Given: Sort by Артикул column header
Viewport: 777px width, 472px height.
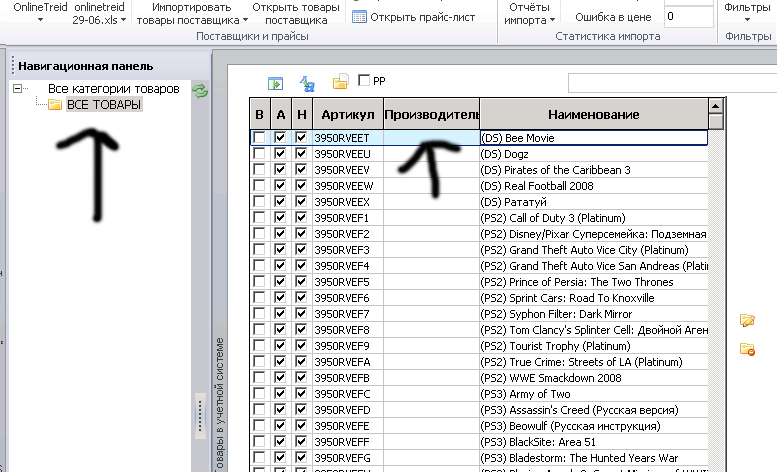Looking at the screenshot, I should pyautogui.click(x=348, y=114).
